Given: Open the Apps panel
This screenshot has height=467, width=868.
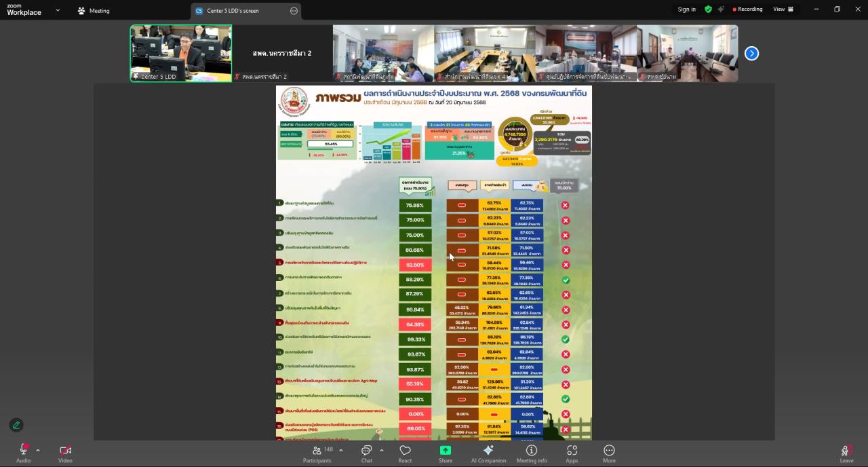Looking at the screenshot, I should [572, 452].
